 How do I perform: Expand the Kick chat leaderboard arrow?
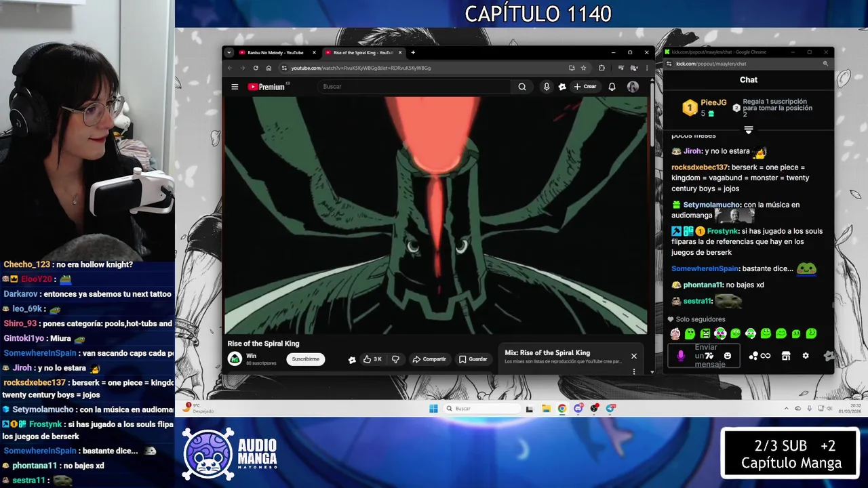click(749, 129)
